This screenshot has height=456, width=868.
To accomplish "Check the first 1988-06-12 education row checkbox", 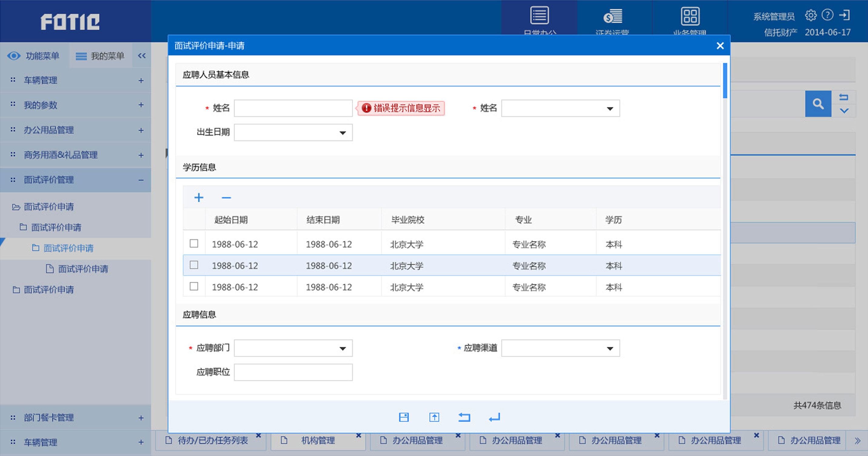I will click(x=194, y=244).
